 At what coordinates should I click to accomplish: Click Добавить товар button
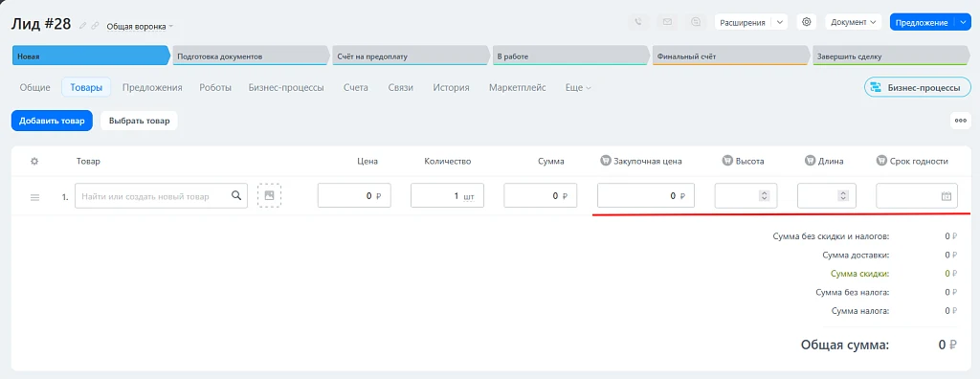(x=52, y=121)
